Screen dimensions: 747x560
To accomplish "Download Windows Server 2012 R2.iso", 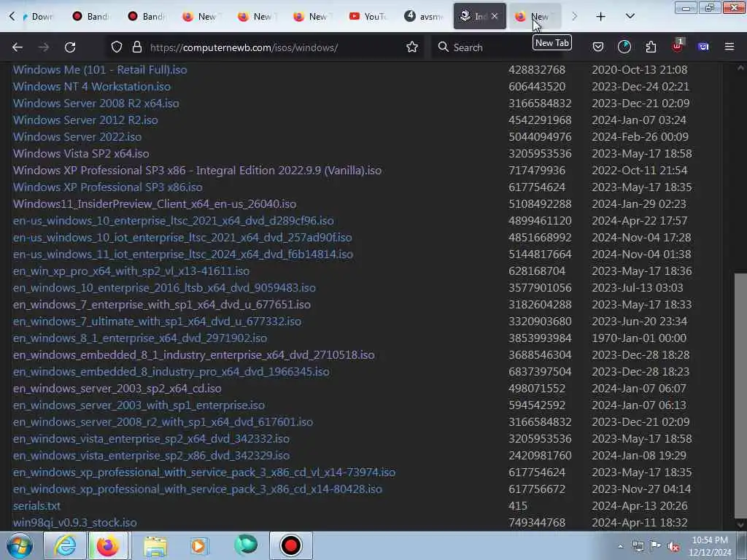I will tap(85, 120).
